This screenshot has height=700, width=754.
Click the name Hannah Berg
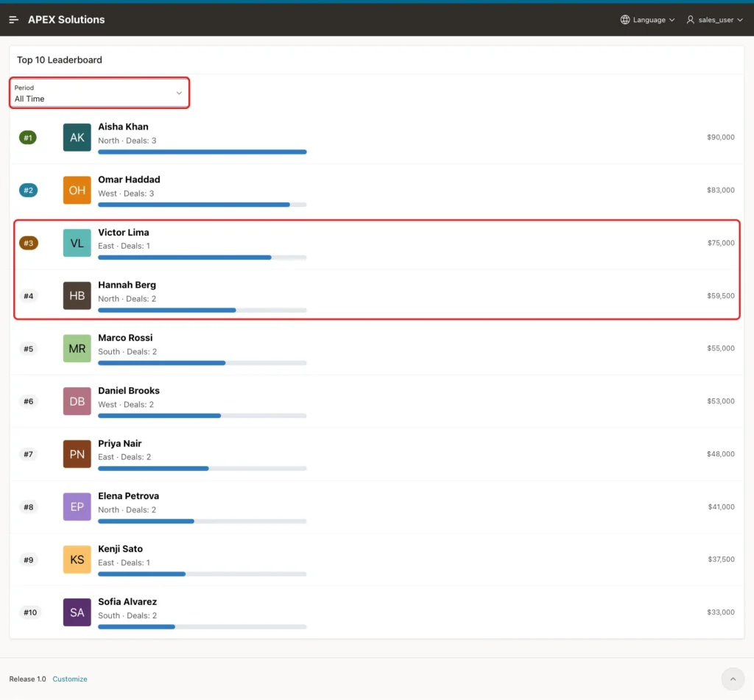coord(127,285)
